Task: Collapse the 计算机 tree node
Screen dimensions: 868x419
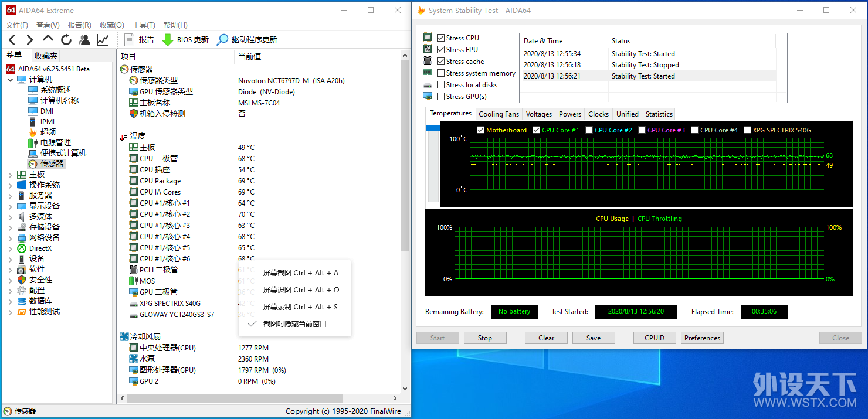Action: click(10, 79)
